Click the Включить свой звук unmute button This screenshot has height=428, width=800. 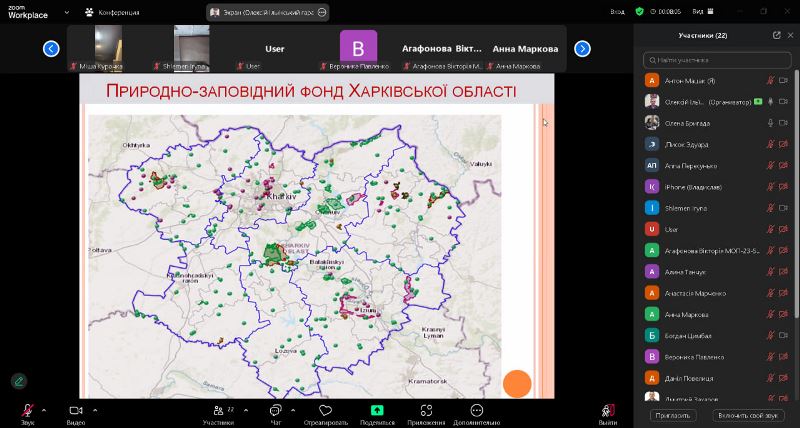747,415
